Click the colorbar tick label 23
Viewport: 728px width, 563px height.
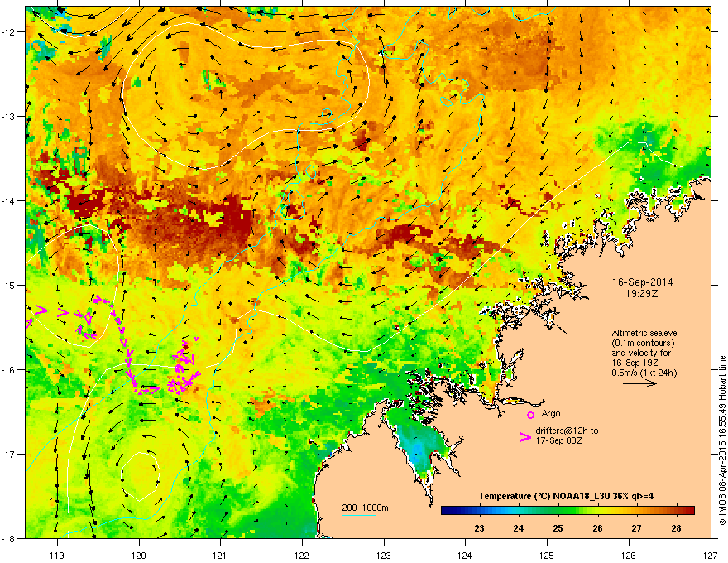tap(479, 528)
